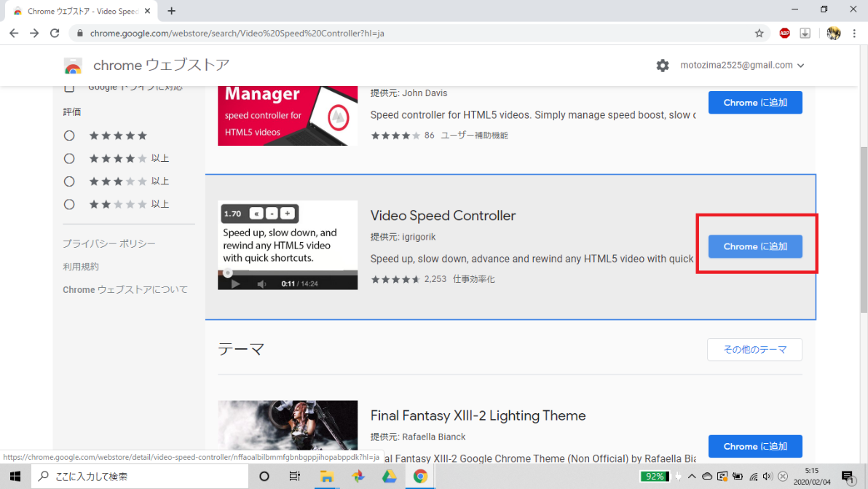Viewport: 868px width, 489px height.
Task: Open the Chrome profile avatar
Action: [834, 34]
